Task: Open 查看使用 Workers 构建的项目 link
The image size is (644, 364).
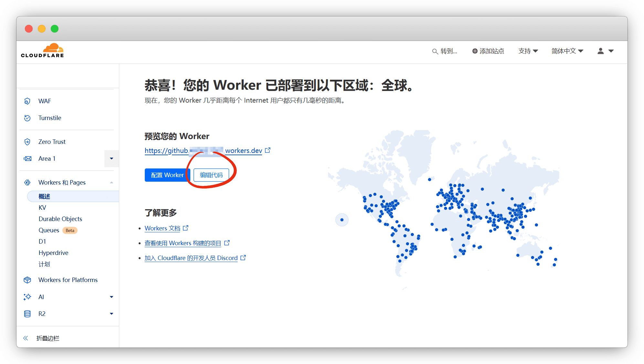Action: (183, 243)
